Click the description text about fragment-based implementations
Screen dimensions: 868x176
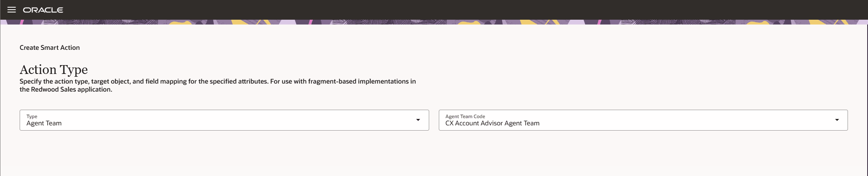tap(218, 85)
